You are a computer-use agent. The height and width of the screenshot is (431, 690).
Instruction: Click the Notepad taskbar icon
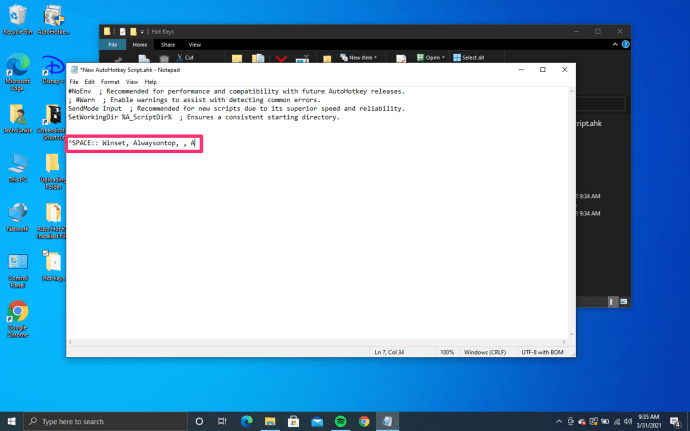[387, 421]
